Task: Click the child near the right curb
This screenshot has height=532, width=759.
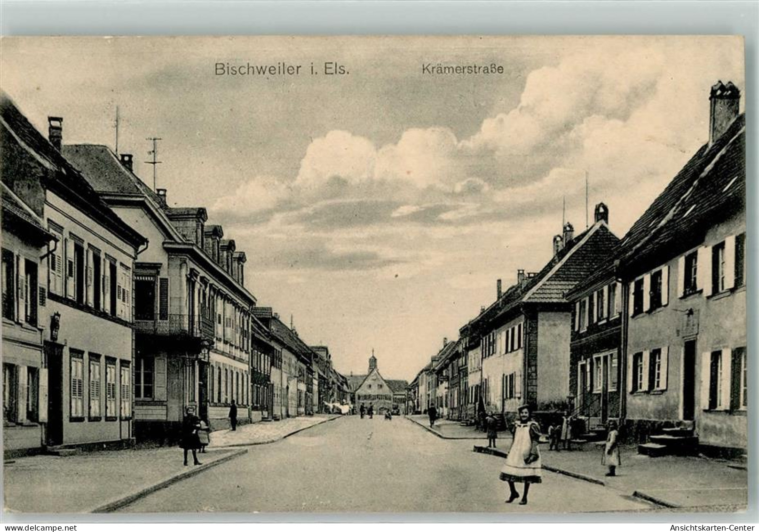Action: click(x=611, y=447)
